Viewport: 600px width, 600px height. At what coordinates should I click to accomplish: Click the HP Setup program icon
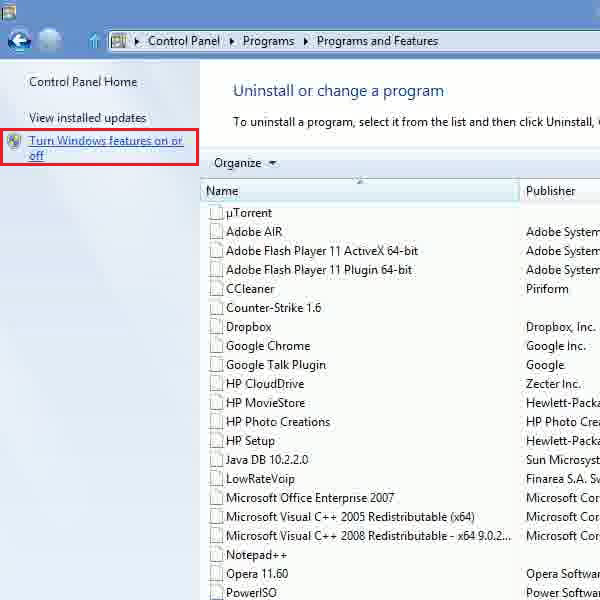coord(216,440)
